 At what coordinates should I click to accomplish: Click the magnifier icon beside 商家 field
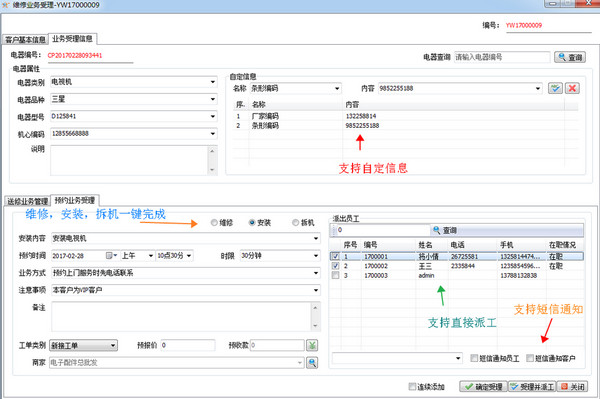pos(312,363)
